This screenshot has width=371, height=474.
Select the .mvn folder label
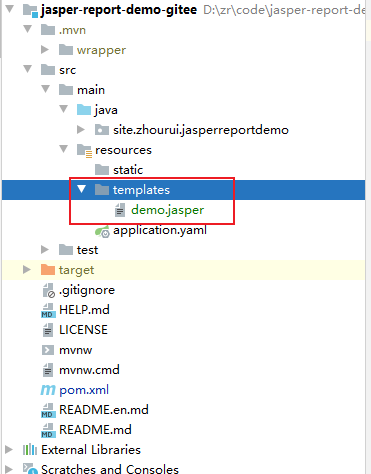coord(72,30)
